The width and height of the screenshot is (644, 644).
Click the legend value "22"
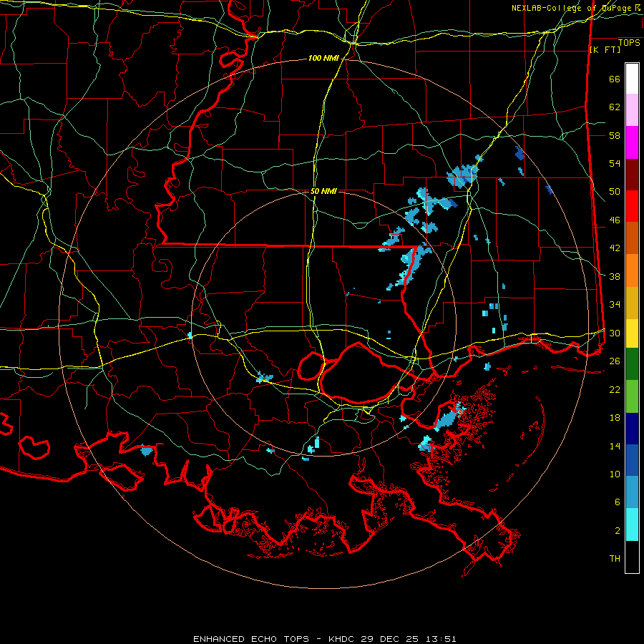pos(615,389)
